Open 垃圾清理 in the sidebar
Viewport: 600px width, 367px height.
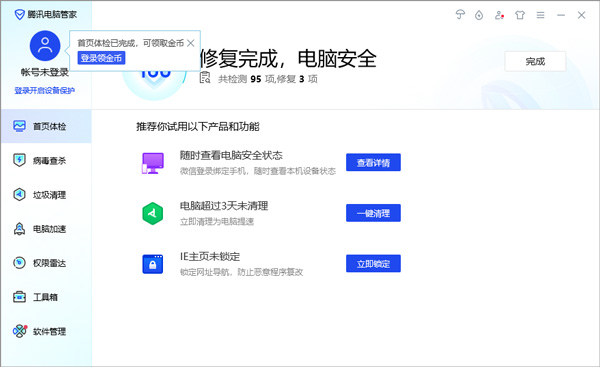pyautogui.click(x=46, y=195)
